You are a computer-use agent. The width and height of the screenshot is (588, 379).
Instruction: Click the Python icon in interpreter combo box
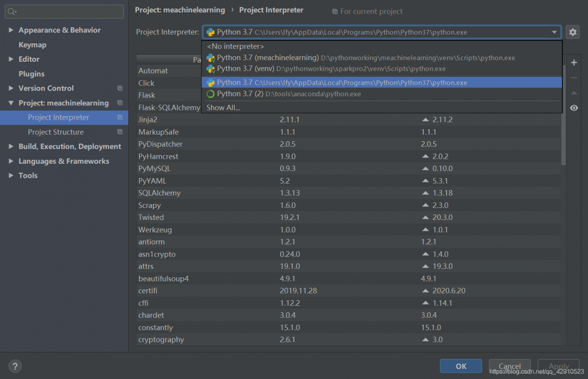click(210, 32)
